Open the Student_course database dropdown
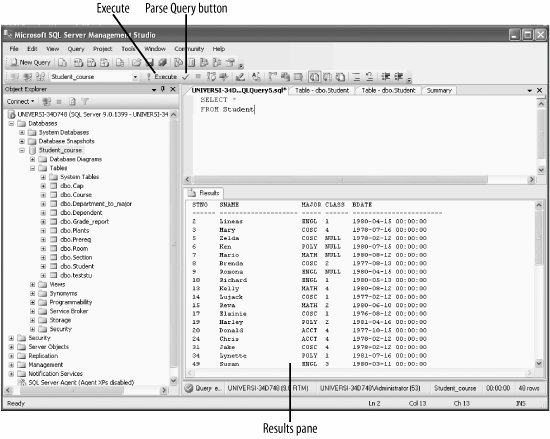This screenshot has height=439, width=550. coord(135,77)
